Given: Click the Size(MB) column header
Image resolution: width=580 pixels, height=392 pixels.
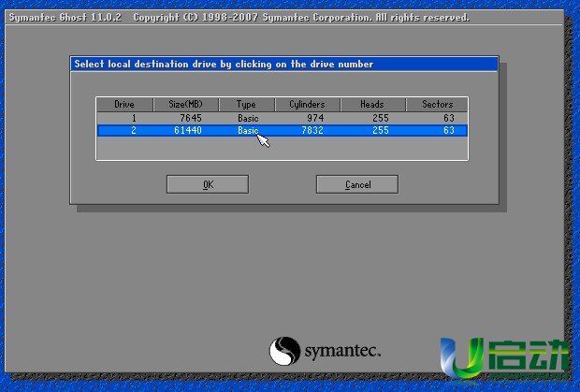Looking at the screenshot, I should (186, 104).
